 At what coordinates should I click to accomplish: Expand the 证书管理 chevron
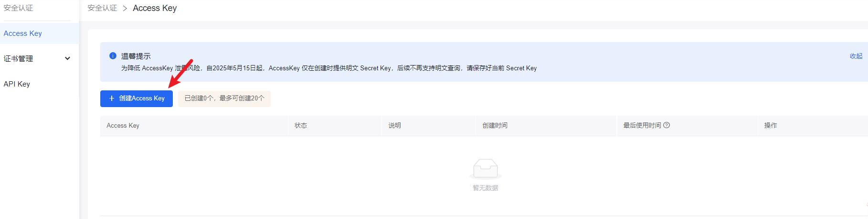point(67,58)
